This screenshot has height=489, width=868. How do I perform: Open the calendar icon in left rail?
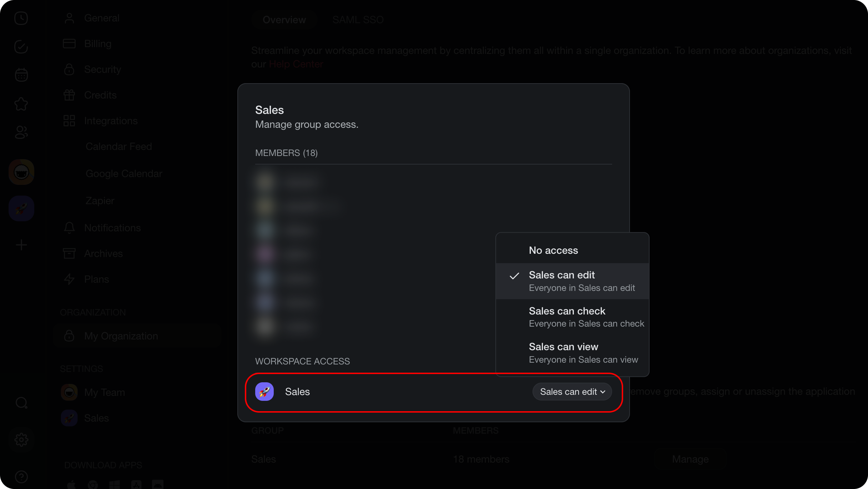[x=21, y=75]
